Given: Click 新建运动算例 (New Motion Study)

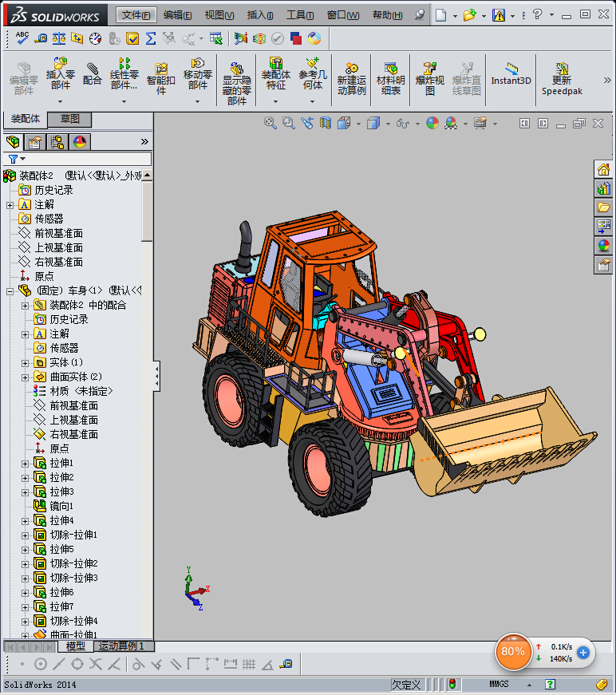Looking at the screenshot, I should point(351,78).
